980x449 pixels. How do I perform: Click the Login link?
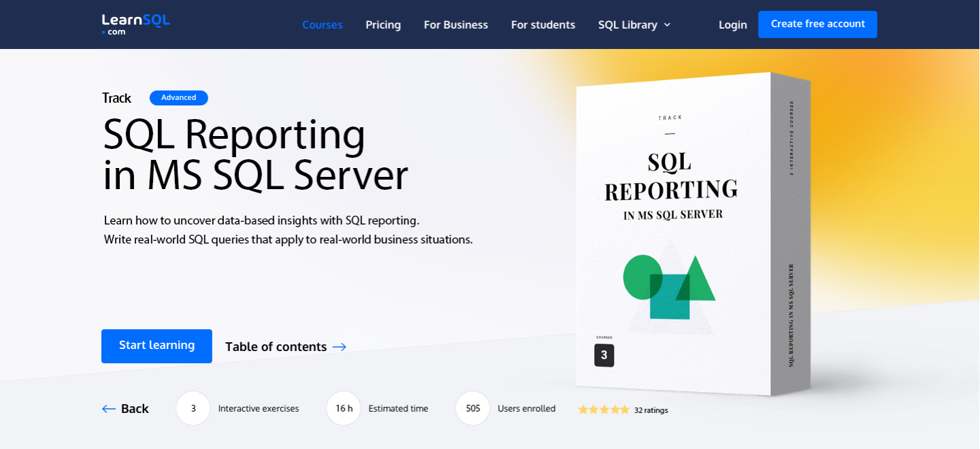point(733,24)
